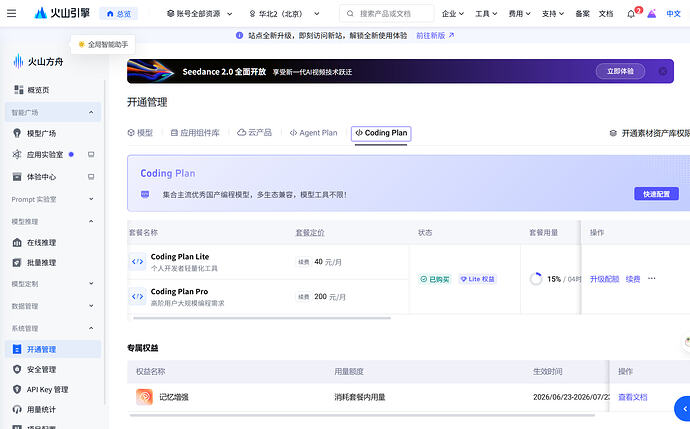The image size is (690, 429).
Task: Click the 15% usage progress ring
Action: (536, 279)
